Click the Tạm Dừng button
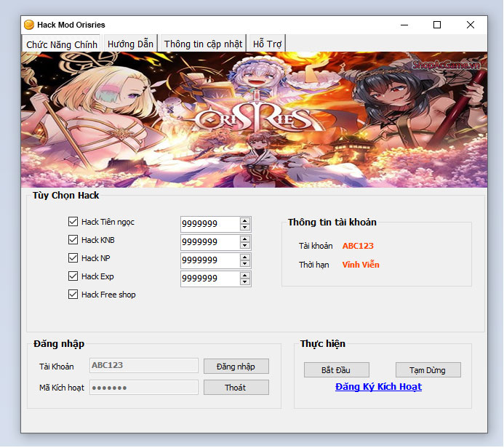504x448 pixels. [428, 370]
